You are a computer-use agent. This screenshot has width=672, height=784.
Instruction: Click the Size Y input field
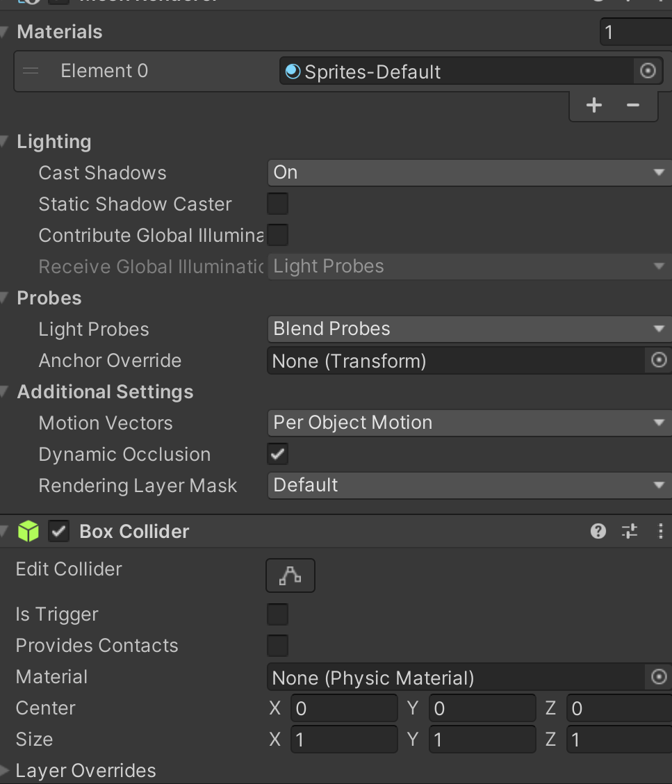(482, 740)
